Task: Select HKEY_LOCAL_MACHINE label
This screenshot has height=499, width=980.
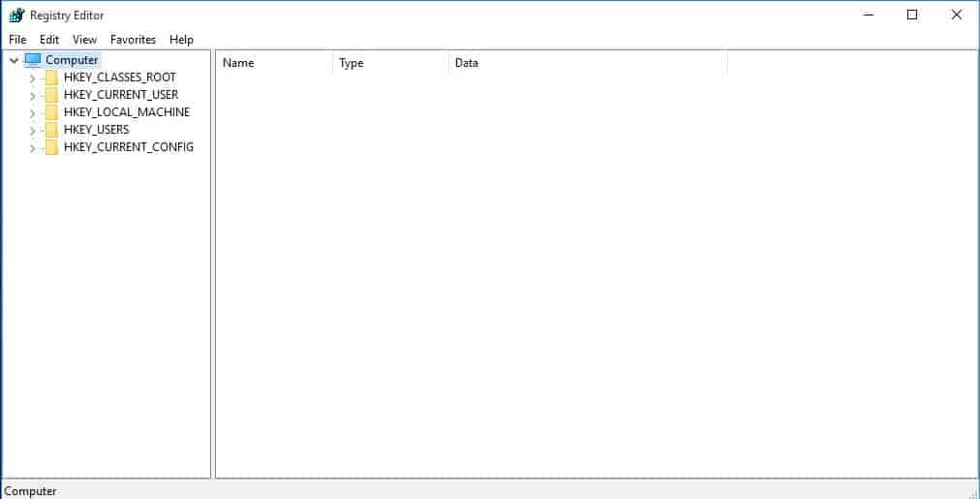Action: (x=127, y=112)
